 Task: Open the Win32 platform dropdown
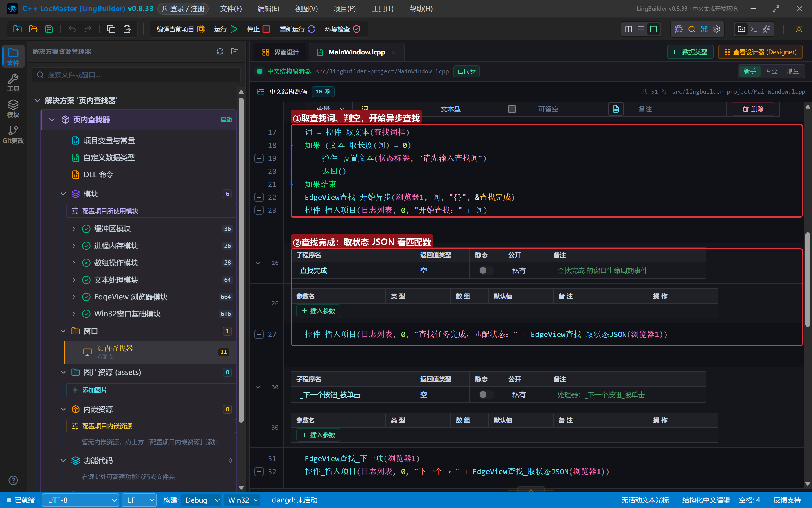point(242,500)
